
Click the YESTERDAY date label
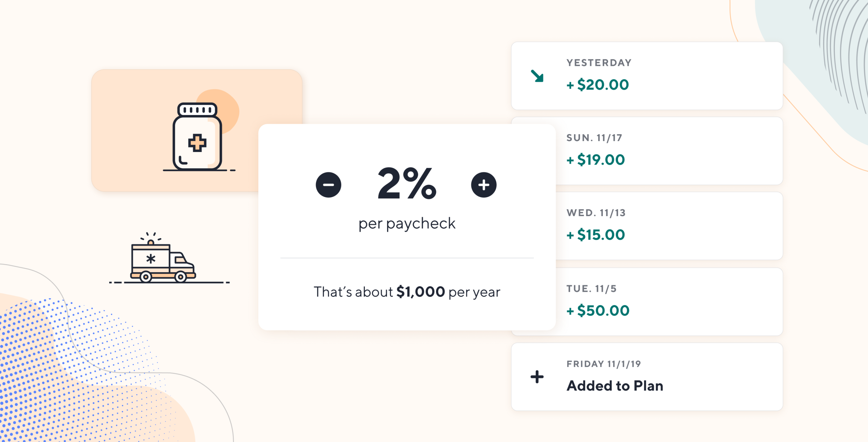tap(599, 63)
